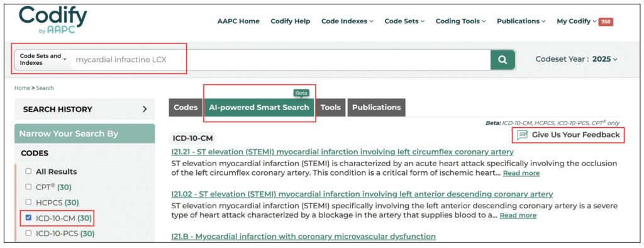644x248 pixels.
Task: Check the CPT filter checkbox
Action: 28,187
